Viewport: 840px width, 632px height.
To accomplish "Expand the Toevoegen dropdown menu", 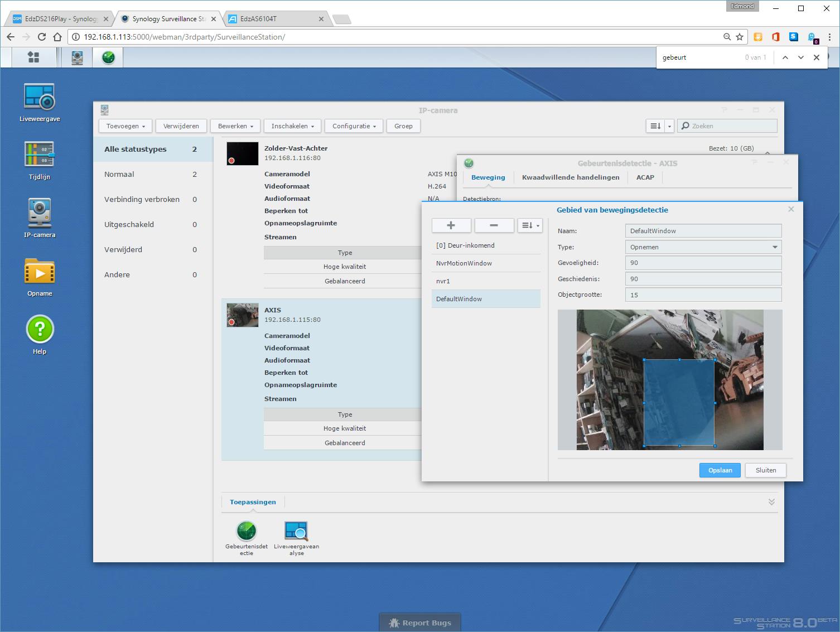I will (125, 126).
